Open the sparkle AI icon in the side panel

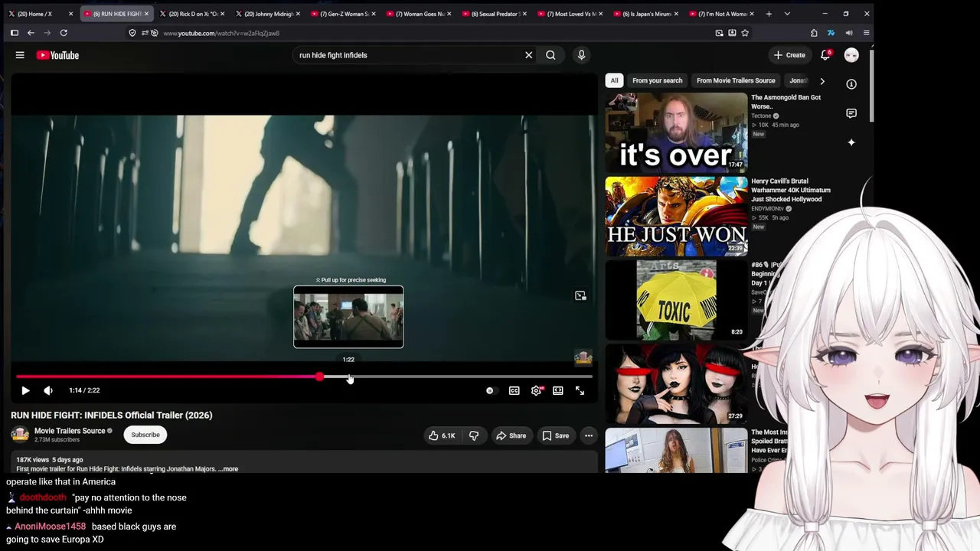[x=851, y=142]
